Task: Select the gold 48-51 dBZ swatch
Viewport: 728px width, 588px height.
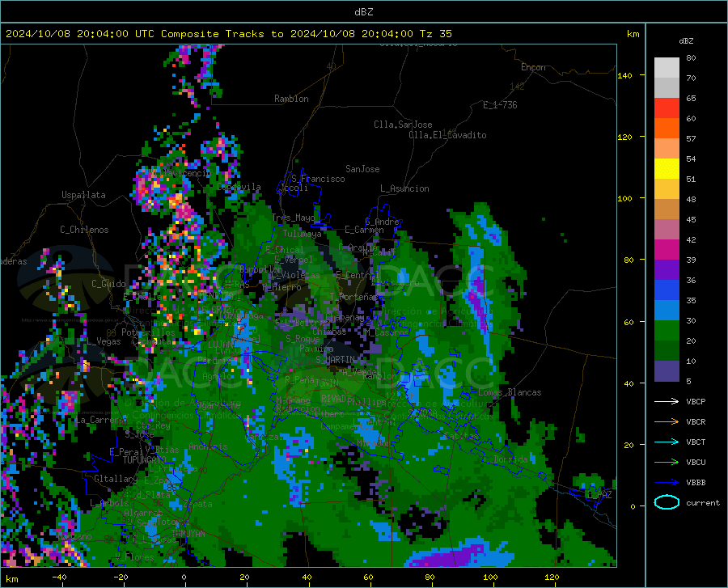Action: coord(667,189)
